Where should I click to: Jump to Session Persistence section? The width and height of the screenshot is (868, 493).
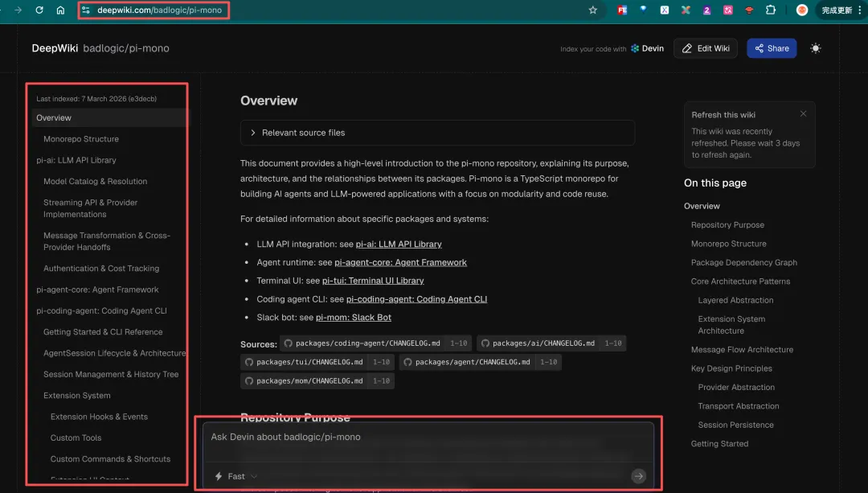pos(735,425)
